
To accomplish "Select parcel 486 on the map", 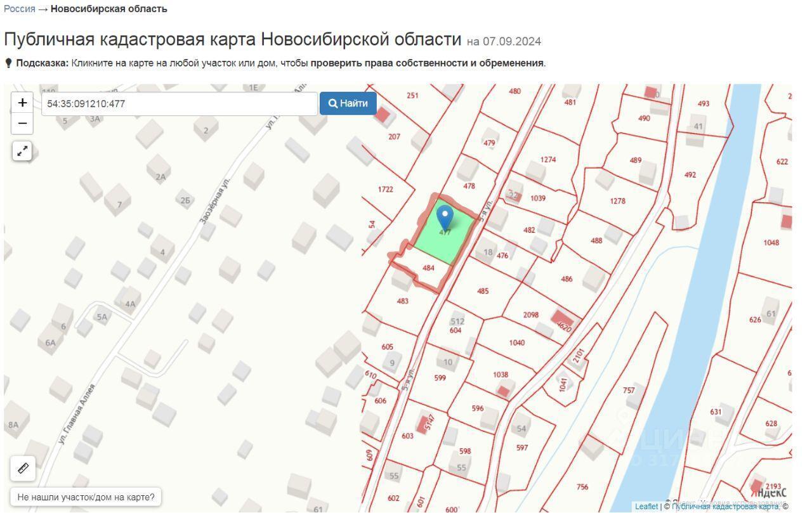I will 566,279.
